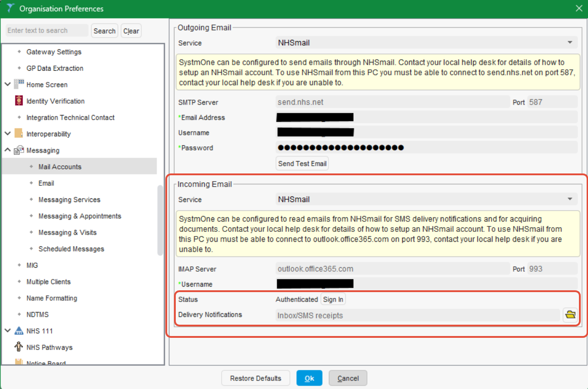
Task: Select the Identity Verification shield icon
Action: coord(19,101)
